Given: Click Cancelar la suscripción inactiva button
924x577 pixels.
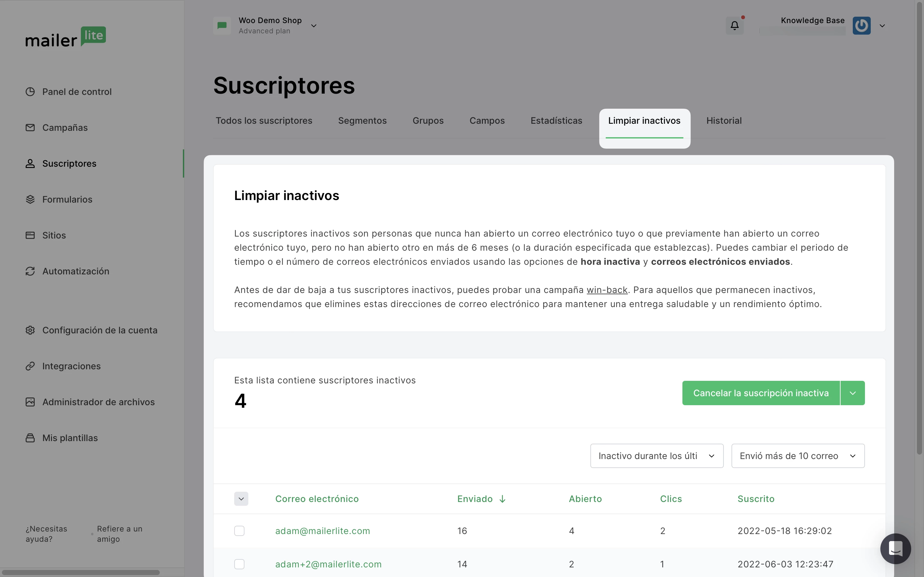Looking at the screenshot, I should tap(761, 393).
